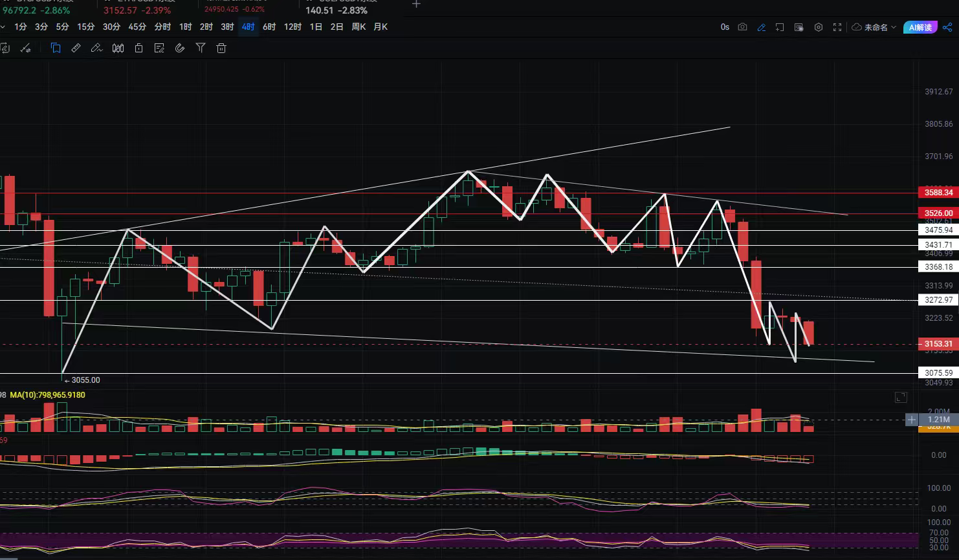Enter fullscreen chart mode
The width and height of the screenshot is (959, 560).
(837, 27)
